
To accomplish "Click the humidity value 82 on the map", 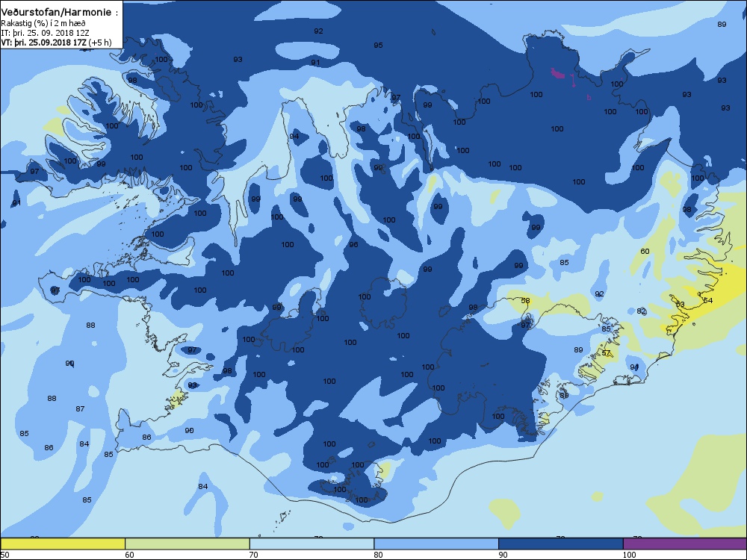I will [x=641, y=311].
